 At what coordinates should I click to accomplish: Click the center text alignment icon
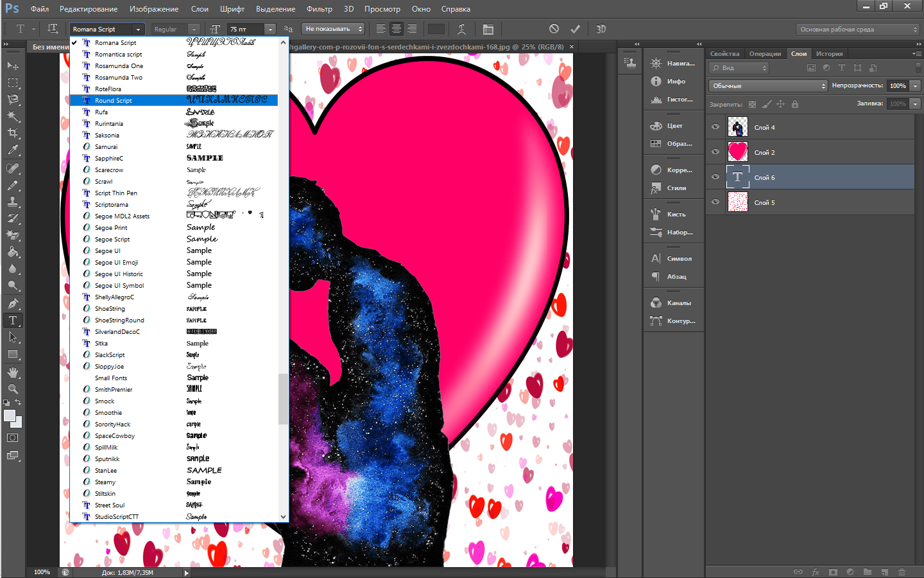(x=397, y=29)
